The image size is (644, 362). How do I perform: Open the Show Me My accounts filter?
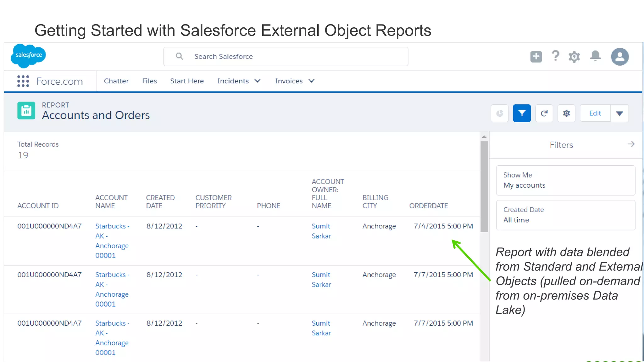[565, 180]
